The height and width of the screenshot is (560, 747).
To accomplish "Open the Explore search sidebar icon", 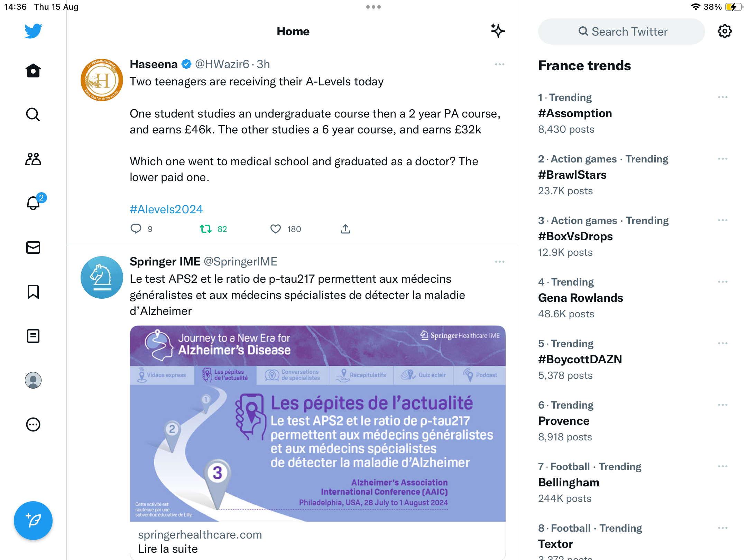I will (33, 115).
